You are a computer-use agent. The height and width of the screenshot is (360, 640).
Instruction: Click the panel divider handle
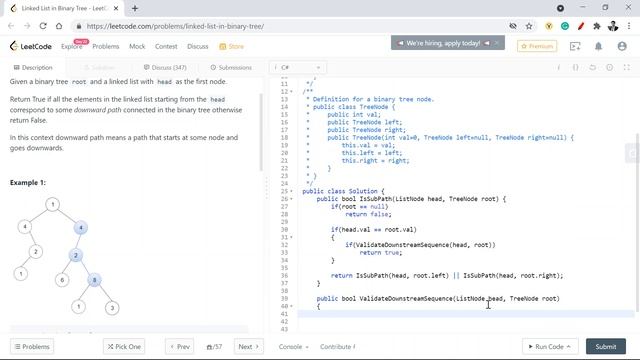coord(267,188)
